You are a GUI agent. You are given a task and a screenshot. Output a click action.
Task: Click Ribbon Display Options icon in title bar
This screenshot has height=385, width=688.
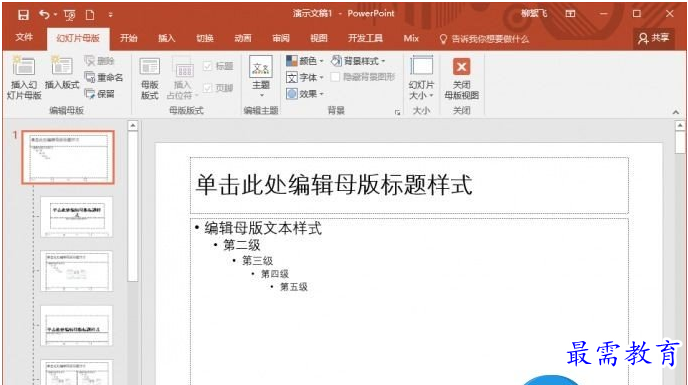(570, 14)
